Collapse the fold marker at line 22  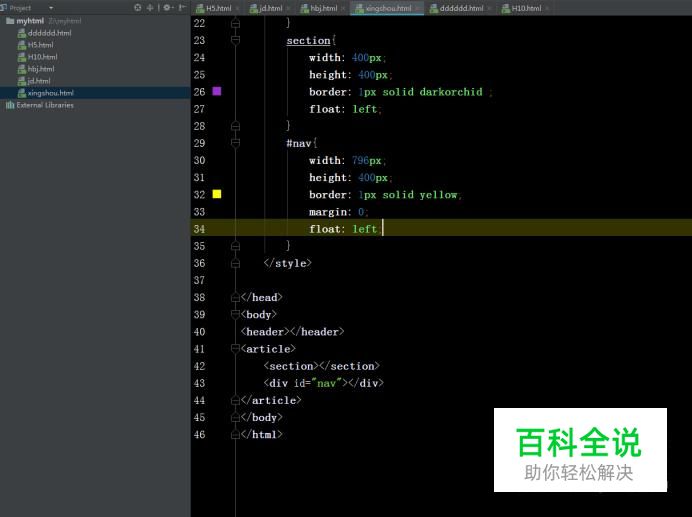pyautogui.click(x=236, y=23)
